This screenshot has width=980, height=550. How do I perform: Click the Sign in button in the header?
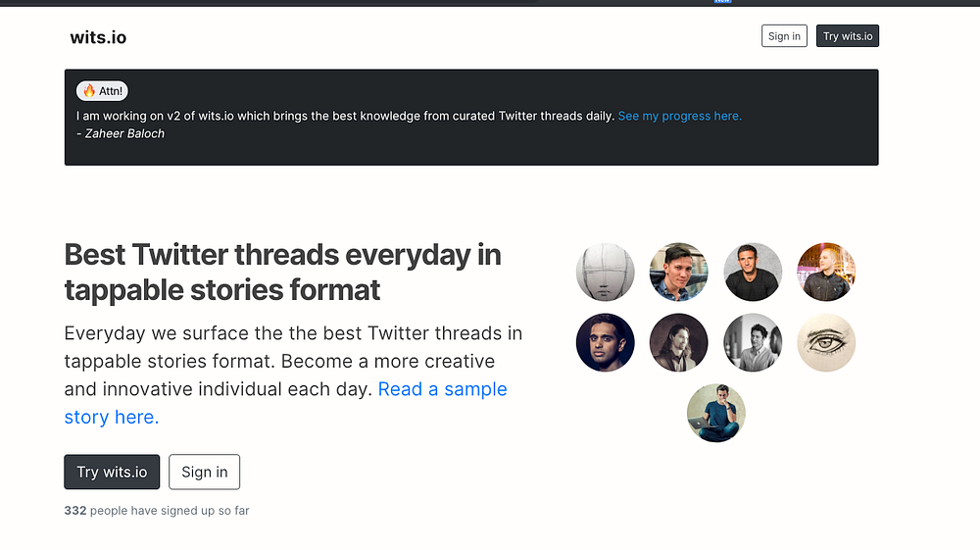point(784,36)
